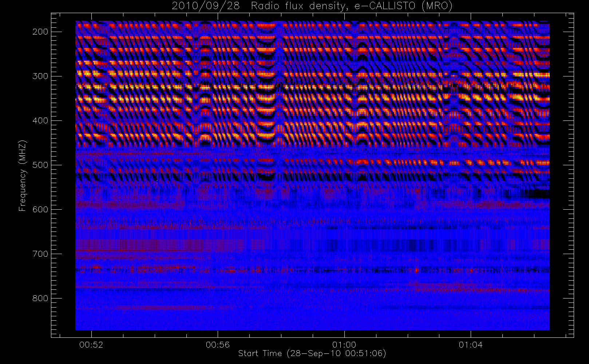Image resolution: width=589 pixels, height=364 pixels.
Task: Click the 500 frequency tick label
Action: coord(40,165)
